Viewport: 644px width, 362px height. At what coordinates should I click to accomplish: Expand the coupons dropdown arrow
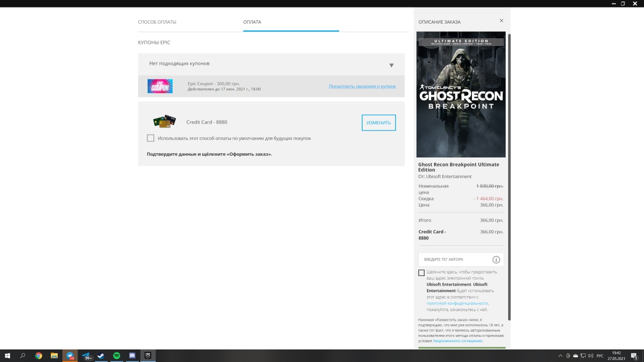click(391, 65)
